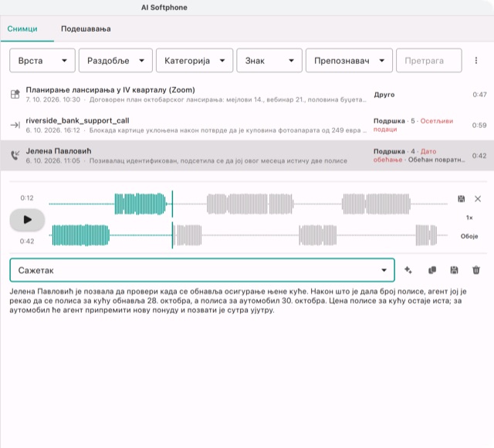This screenshot has height=448, width=494.
Task: Click the 0:42 total time label below play
Action: click(27, 241)
